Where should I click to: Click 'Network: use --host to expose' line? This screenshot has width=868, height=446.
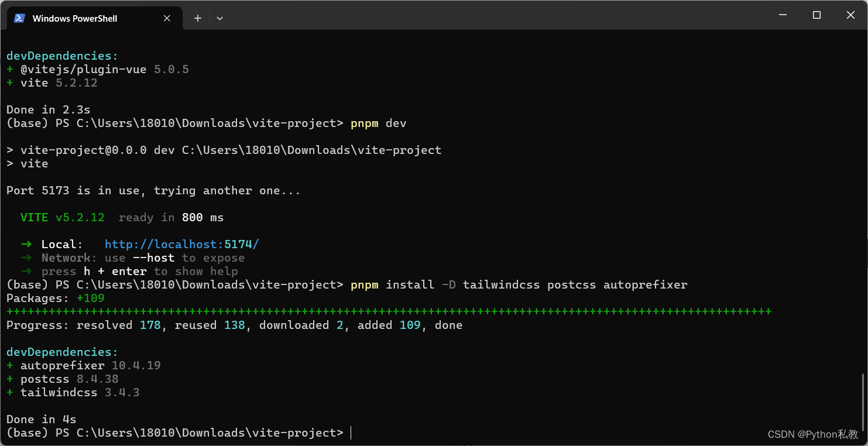133,258
